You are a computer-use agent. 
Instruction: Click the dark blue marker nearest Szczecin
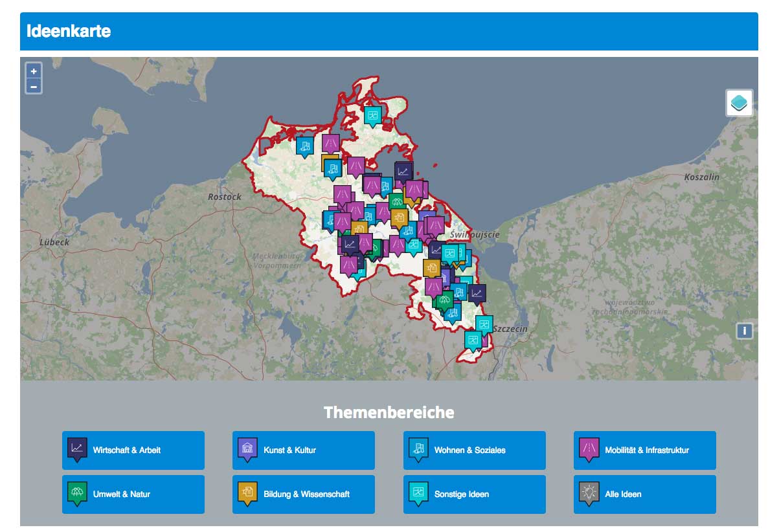tap(477, 294)
